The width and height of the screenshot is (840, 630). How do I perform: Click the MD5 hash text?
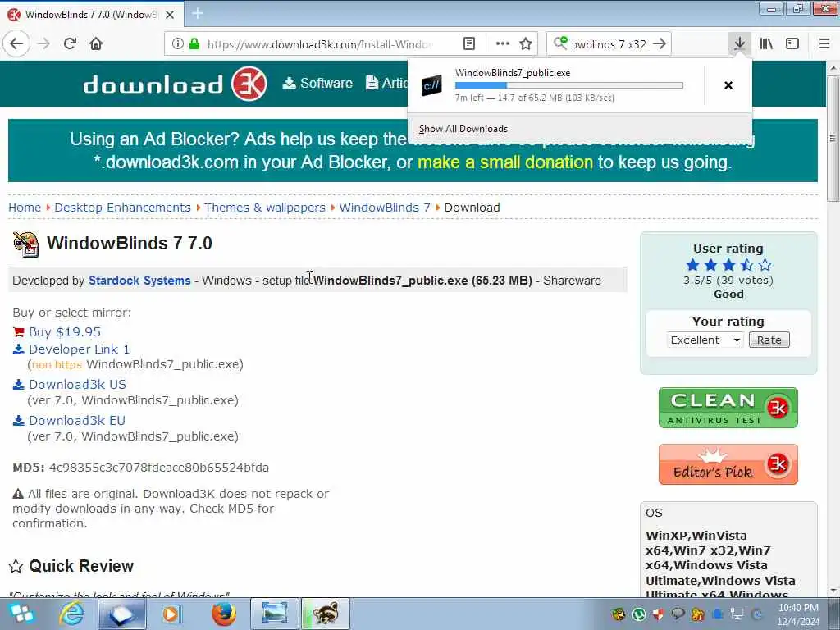(x=159, y=468)
